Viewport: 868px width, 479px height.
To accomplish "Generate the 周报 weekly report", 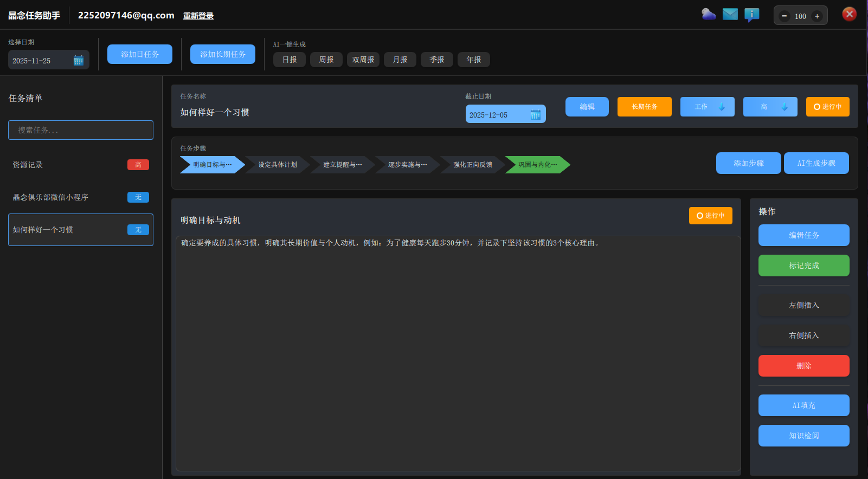I will pos(326,60).
